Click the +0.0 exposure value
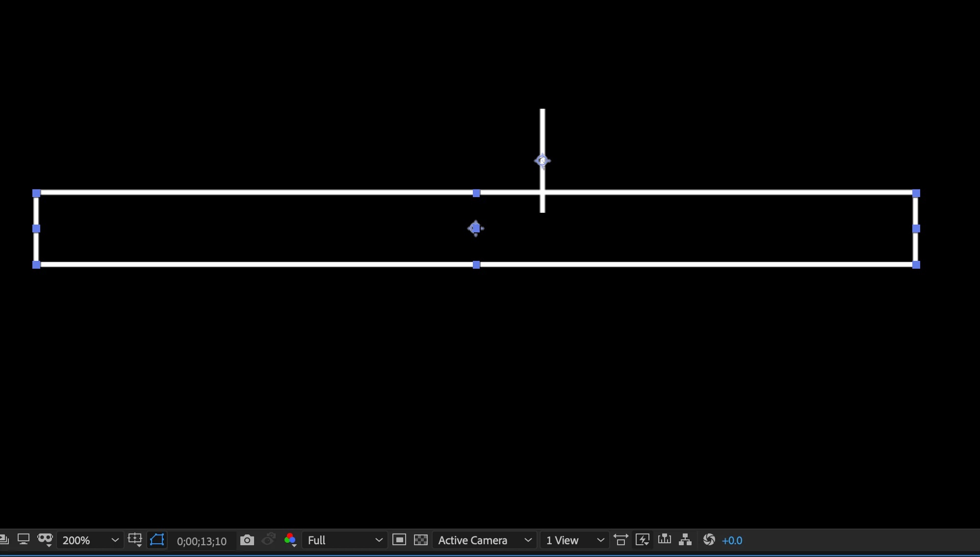This screenshot has height=557, width=980. (x=732, y=540)
